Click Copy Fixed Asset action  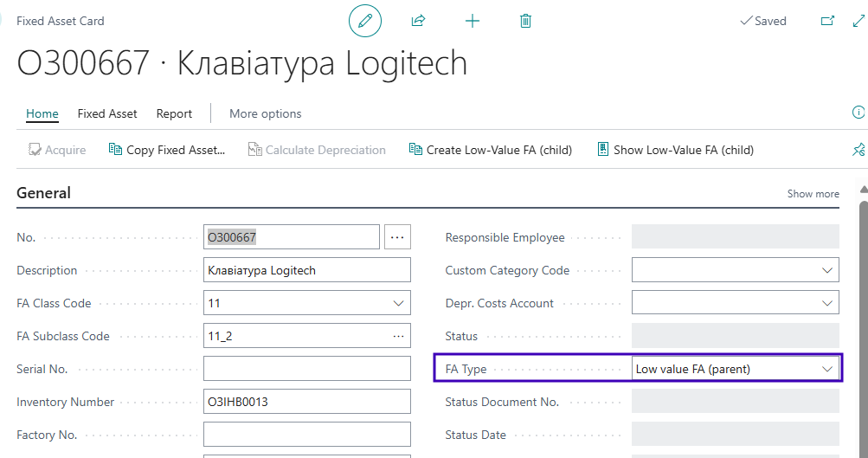(x=167, y=150)
